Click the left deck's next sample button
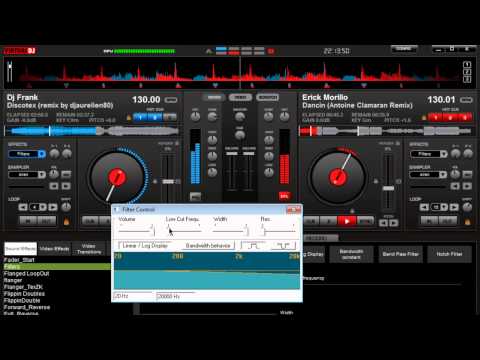 (x=66, y=186)
